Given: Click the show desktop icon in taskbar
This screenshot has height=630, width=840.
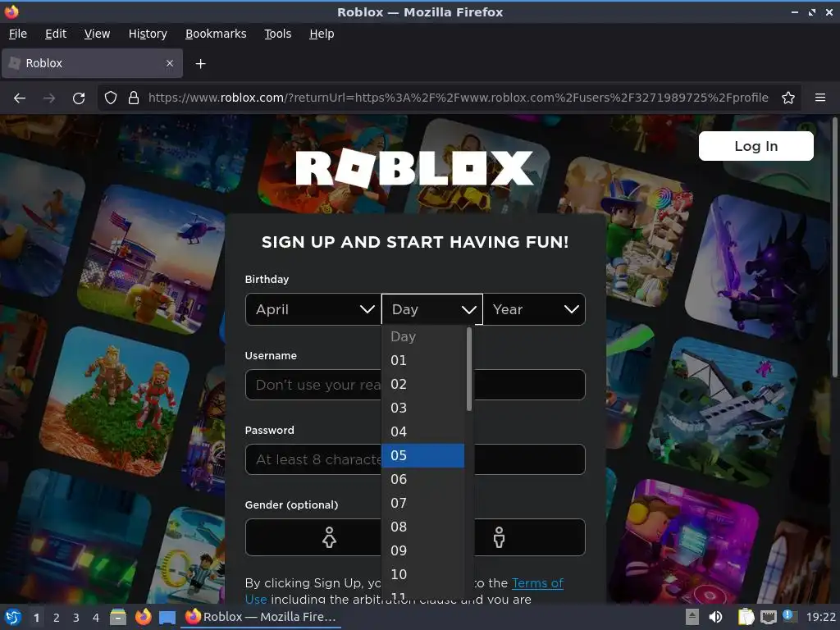Looking at the screenshot, I should (167, 617).
